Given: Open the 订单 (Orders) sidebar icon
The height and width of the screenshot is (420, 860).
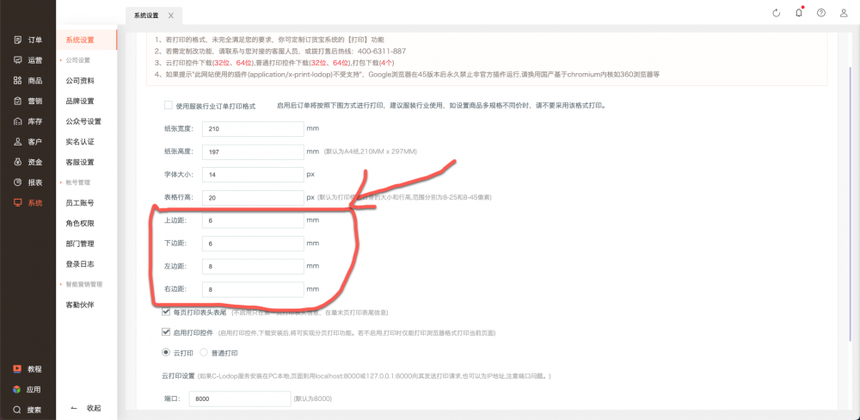Looking at the screenshot, I should pos(18,40).
